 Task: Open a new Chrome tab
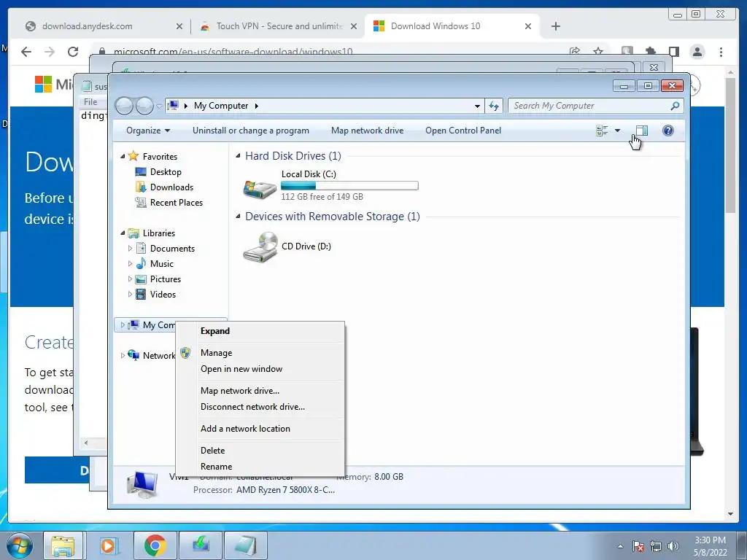pyautogui.click(x=555, y=26)
